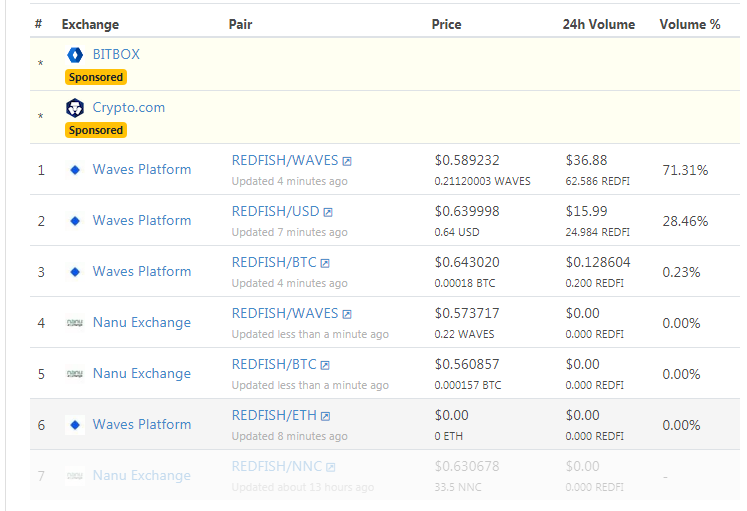This screenshot has height=511, width=747.
Task: Click the # column header
Action: [x=39, y=24]
